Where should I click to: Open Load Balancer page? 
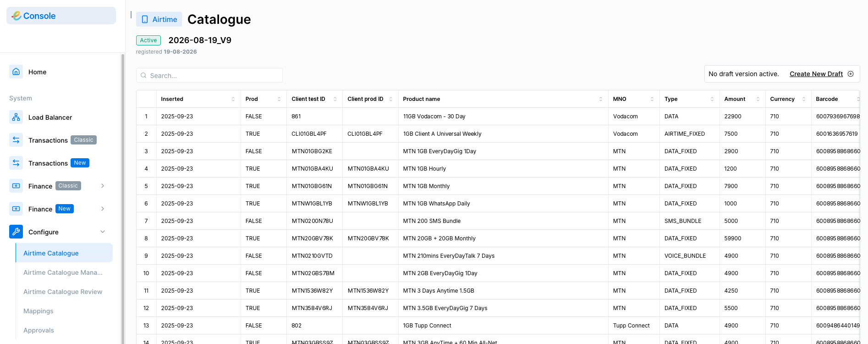pyautogui.click(x=50, y=117)
